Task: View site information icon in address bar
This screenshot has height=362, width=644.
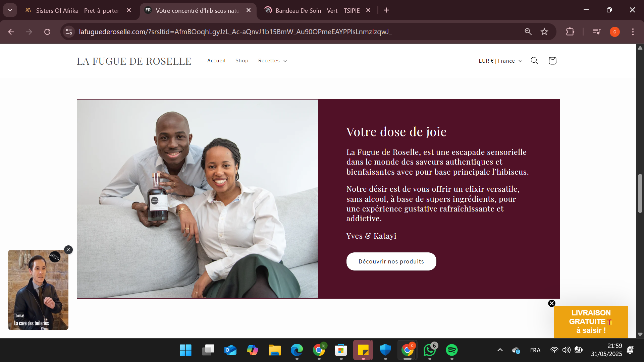Action: point(69,32)
